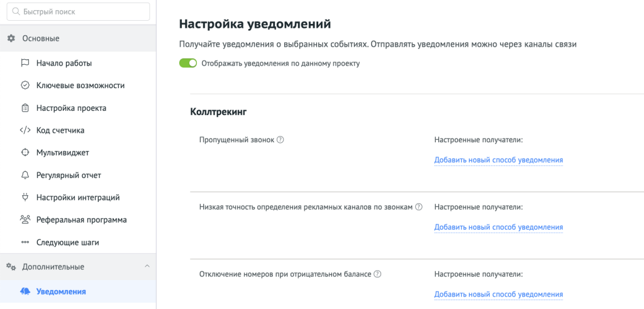Focus the Быстрый поиск search field
This screenshot has width=644, height=309.
pos(82,11)
